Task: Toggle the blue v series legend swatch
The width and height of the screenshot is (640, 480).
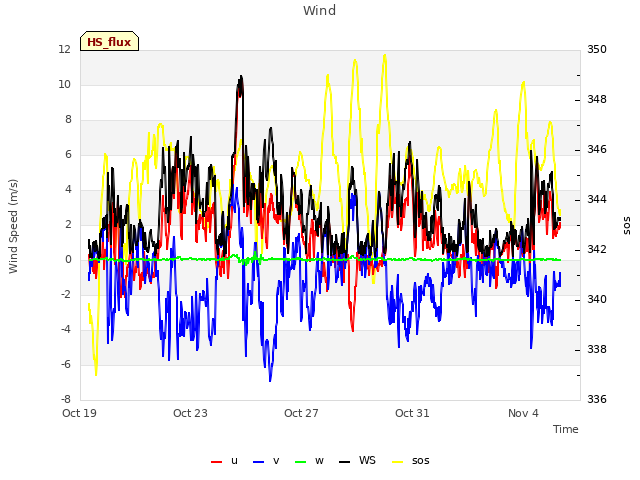Action: (x=258, y=462)
